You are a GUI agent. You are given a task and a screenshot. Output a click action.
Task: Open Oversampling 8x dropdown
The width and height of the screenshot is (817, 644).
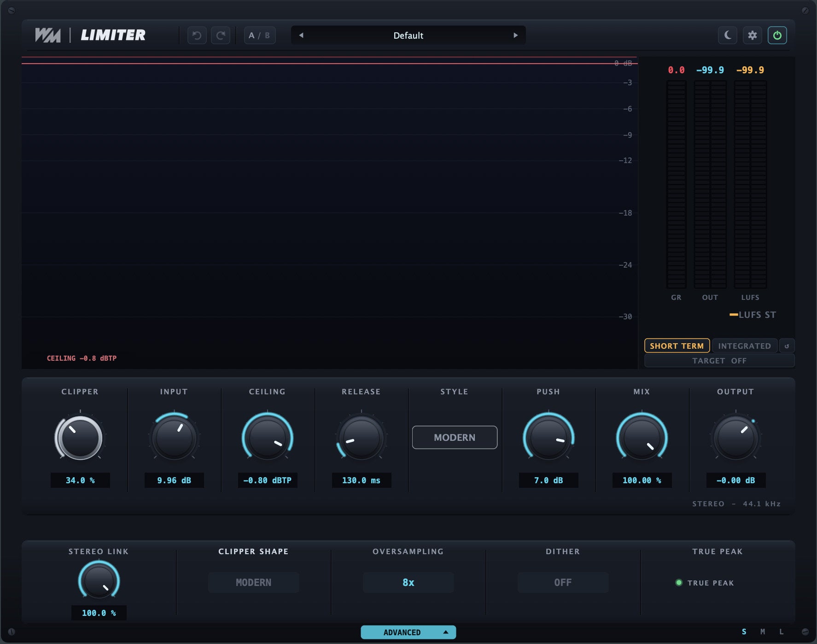pyautogui.click(x=408, y=582)
